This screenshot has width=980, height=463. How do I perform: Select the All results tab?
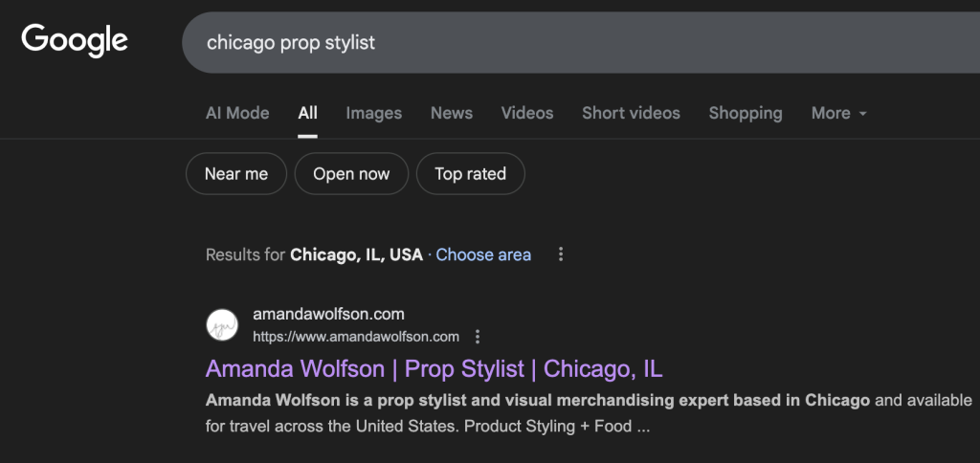(x=307, y=113)
